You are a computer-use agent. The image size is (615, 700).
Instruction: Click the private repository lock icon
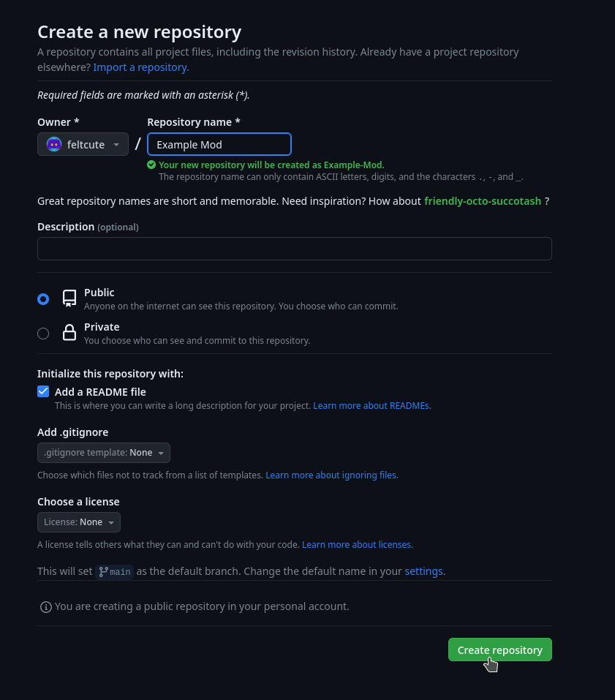click(69, 333)
